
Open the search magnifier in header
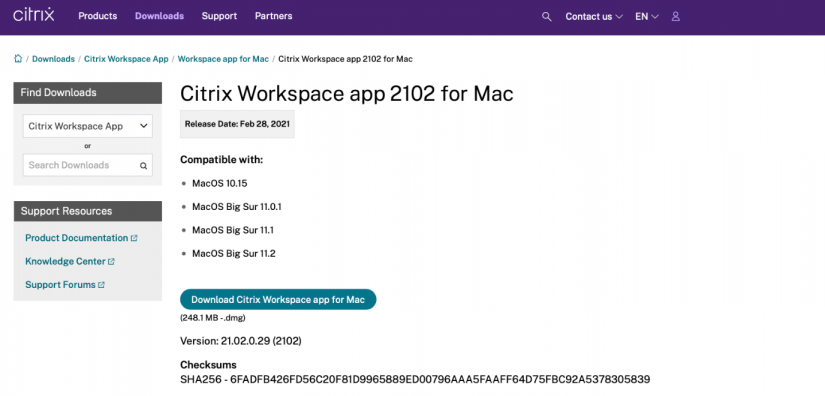click(x=547, y=17)
